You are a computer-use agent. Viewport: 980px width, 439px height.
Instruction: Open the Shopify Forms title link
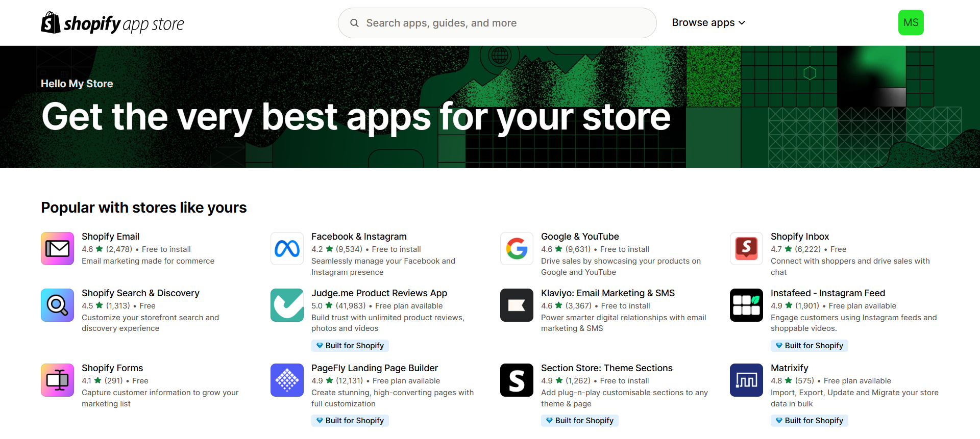(x=112, y=368)
